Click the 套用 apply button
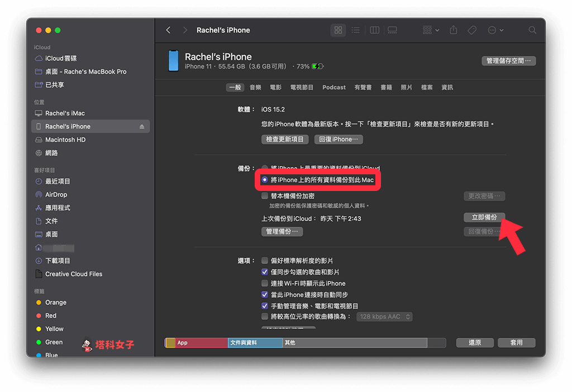Image resolution: width=572 pixels, height=392 pixels. pyautogui.click(x=517, y=342)
